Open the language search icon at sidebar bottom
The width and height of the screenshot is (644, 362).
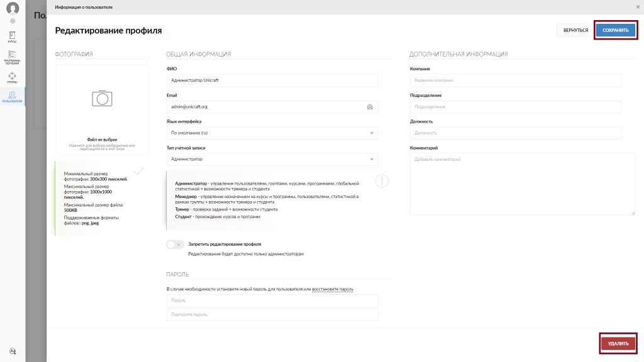[13, 351]
